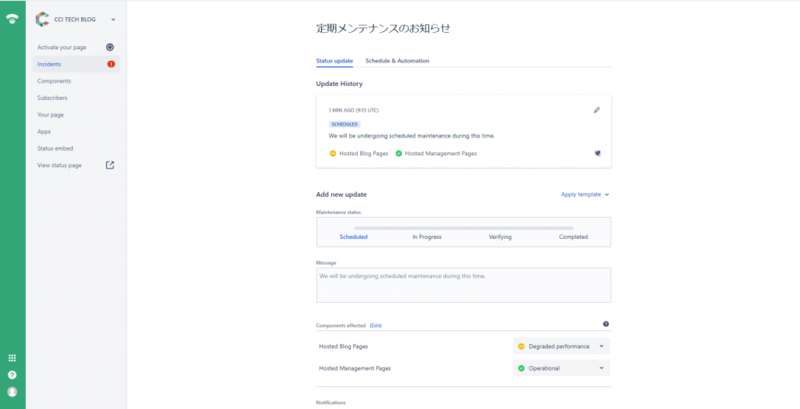Set maintenance status to Completed
The height and width of the screenshot is (409, 800).
[573, 237]
